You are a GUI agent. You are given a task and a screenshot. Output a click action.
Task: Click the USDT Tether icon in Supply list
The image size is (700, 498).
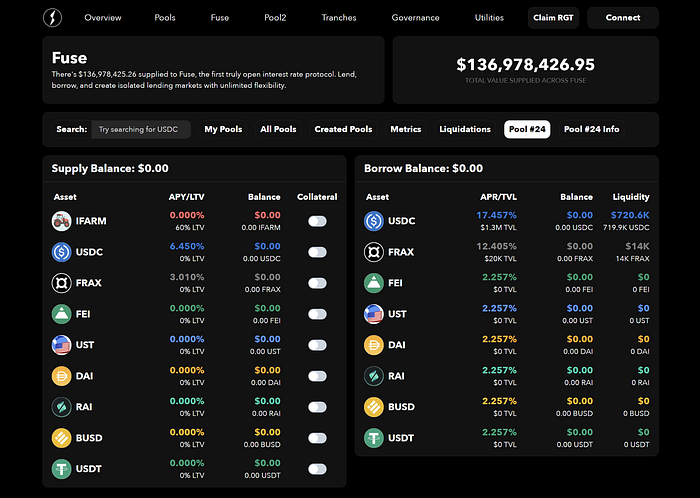click(x=61, y=469)
